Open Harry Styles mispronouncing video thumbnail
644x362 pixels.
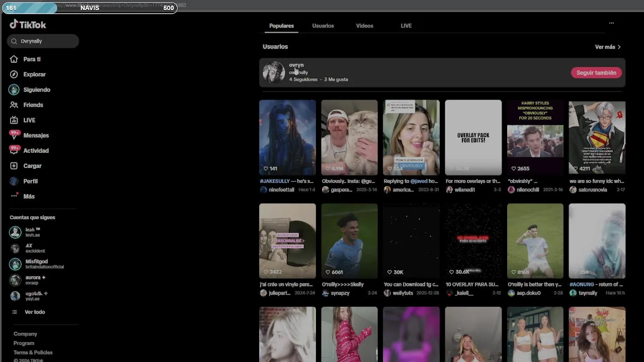coord(535,137)
